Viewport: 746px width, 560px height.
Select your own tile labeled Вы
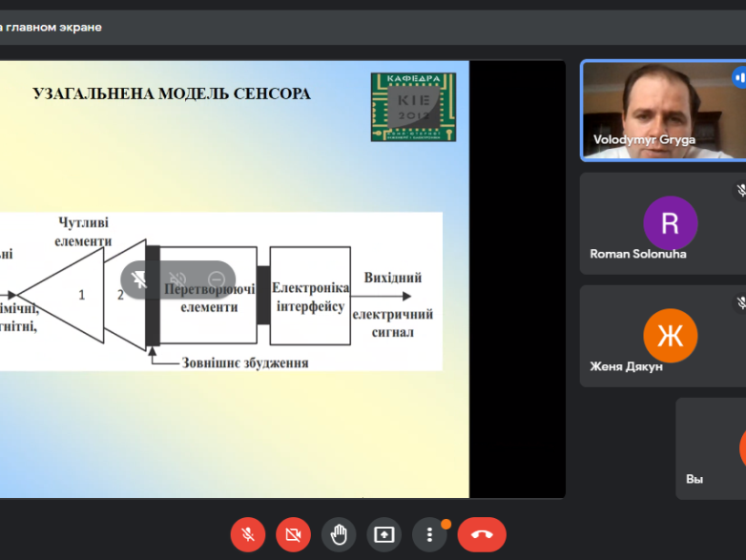tap(711, 448)
